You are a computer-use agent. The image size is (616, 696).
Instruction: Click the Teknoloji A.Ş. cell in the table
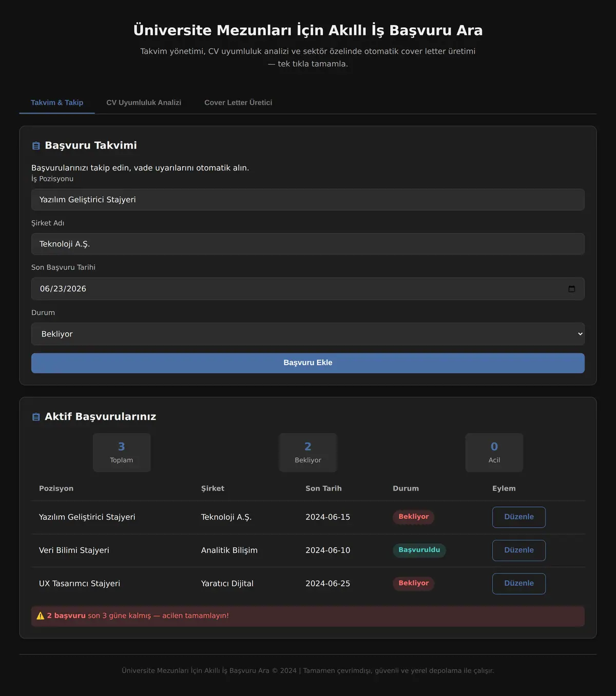(x=226, y=517)
